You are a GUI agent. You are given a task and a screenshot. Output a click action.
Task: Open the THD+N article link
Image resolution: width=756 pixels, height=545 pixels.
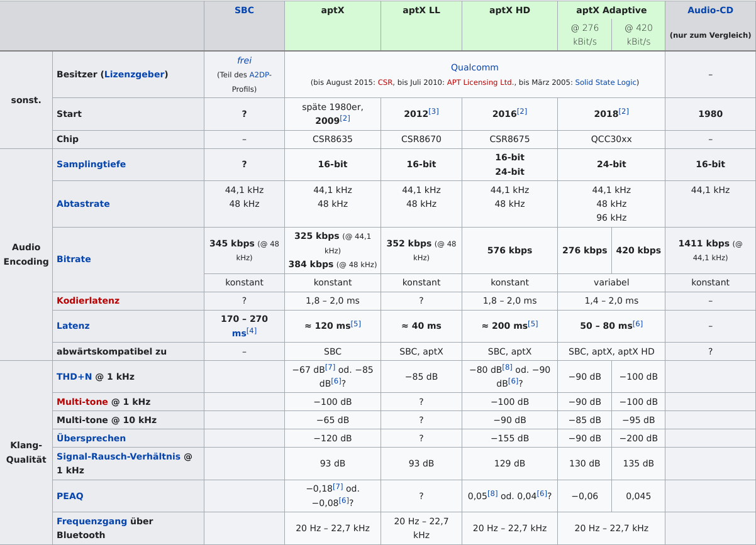click(x=74, y=377)
